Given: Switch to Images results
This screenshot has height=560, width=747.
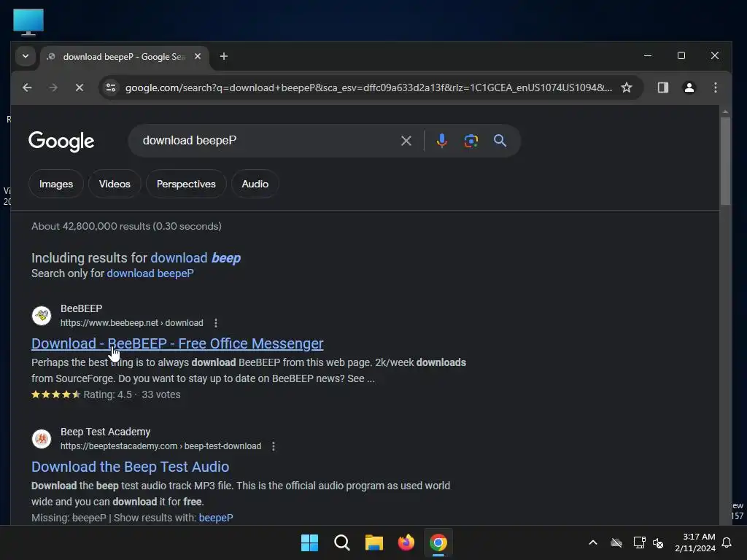Looking at the screenshot, I should [x=56, y=184].
